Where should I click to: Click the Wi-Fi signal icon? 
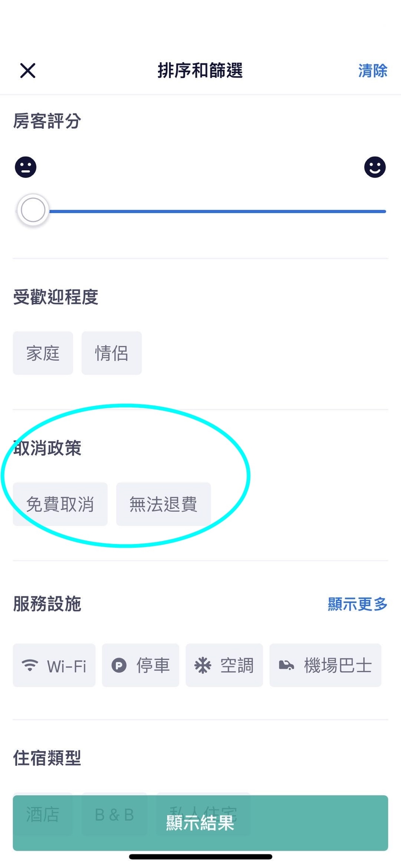(x=30, y=665)
